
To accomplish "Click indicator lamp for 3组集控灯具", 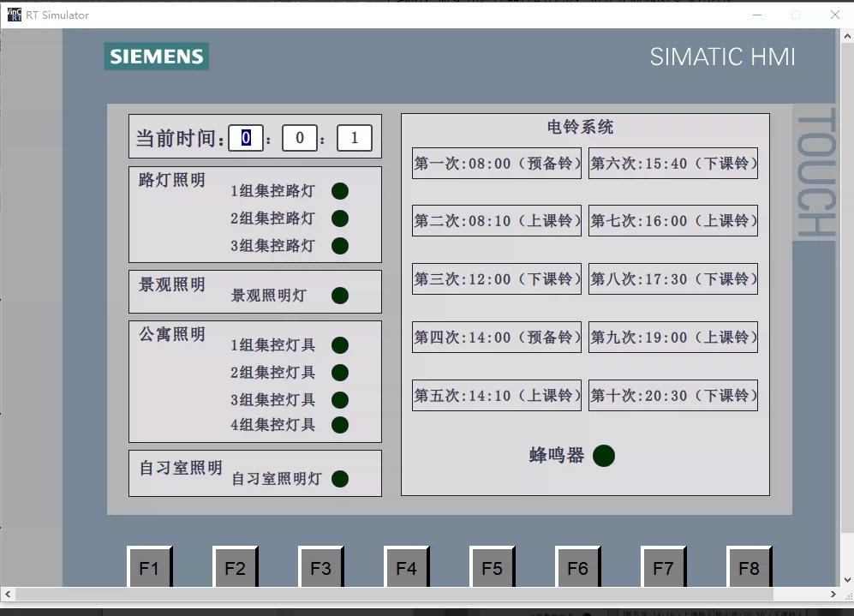I will click(x=340, y=400).
